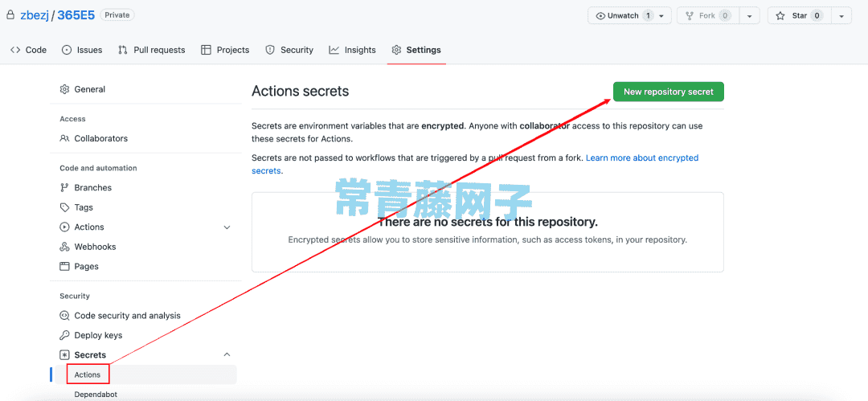Click the Collaborators people icon
Image resolution: width=868 pixels, height=401 pixels.
64,138
